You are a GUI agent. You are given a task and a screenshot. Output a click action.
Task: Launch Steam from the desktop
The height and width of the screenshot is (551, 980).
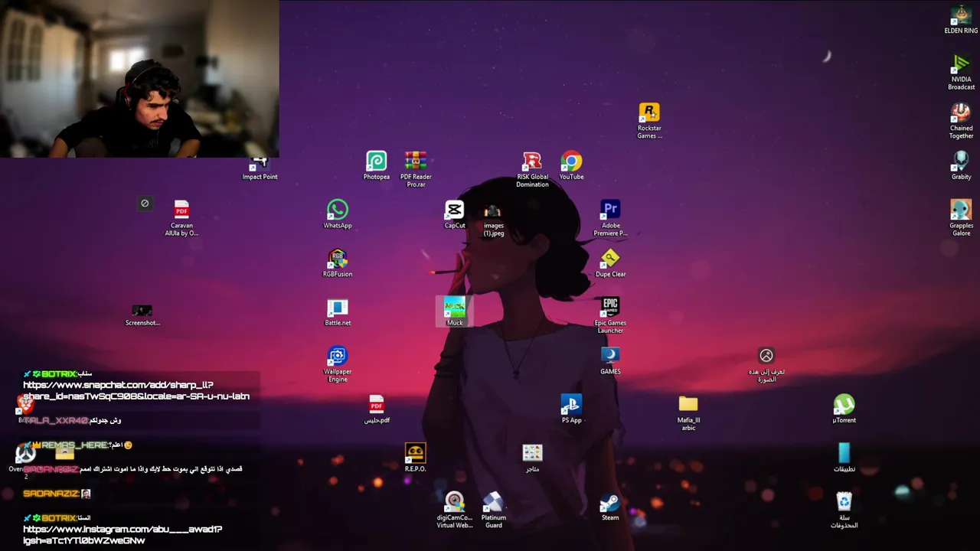(610, 507)
